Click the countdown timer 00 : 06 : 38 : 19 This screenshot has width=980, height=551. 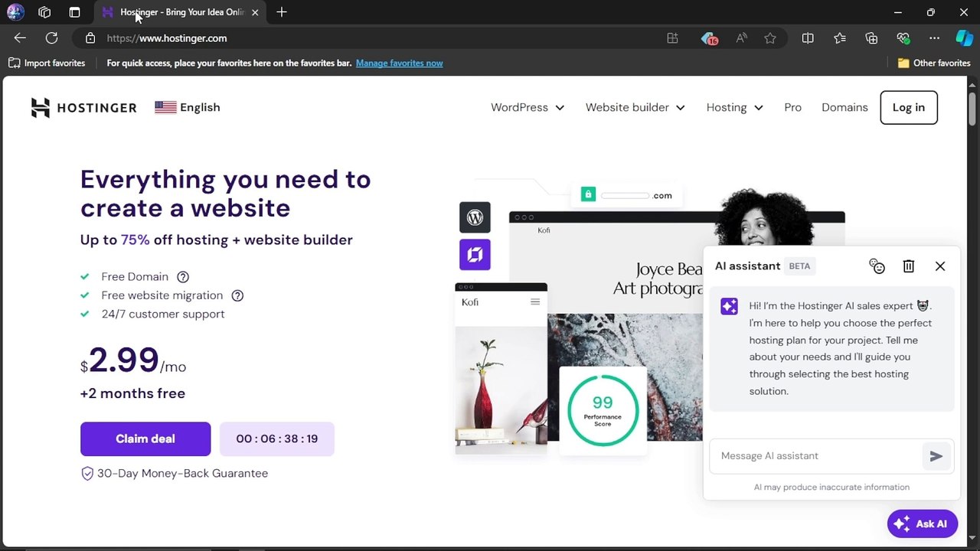pyautogui.click(x=277, y=439)
